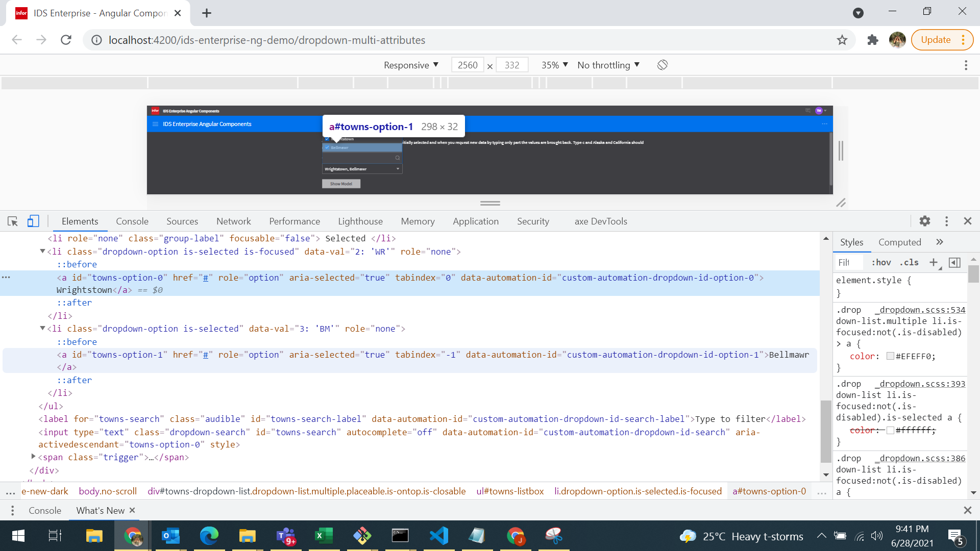Bookmark this page with the star
Image resolution: width=980 pixels, height=551 pixels.
click(x=842, y=40)
